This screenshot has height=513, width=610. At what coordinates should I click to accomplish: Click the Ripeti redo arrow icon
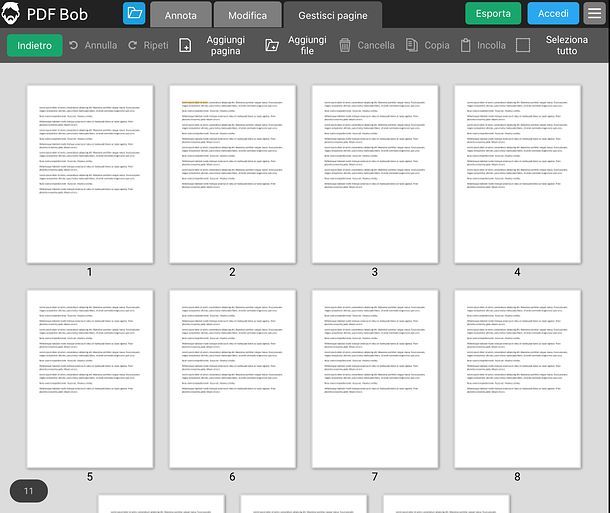(x=133, y=45)
